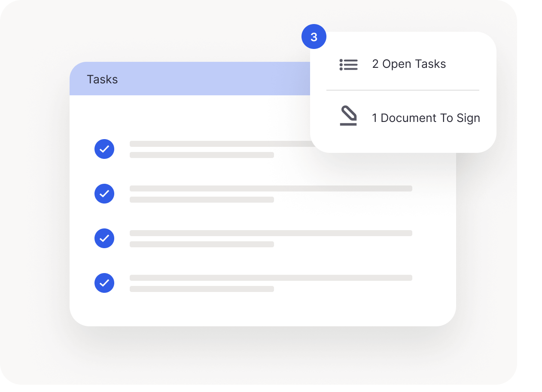Click the blue header bar right of Tasks title
The image size is (542, 392).
215,79
